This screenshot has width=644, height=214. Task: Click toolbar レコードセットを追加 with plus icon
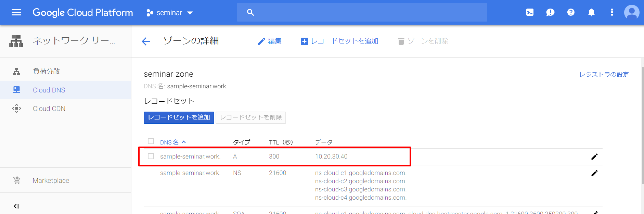339,41
